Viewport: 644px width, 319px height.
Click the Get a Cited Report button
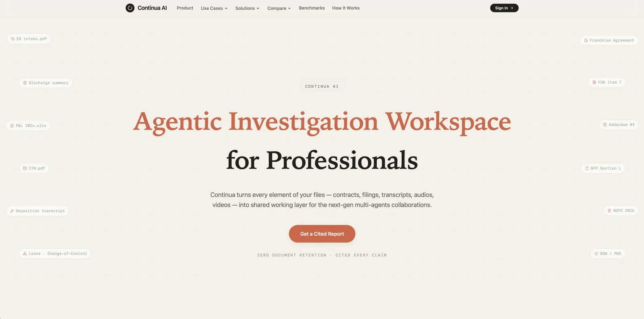322,234
